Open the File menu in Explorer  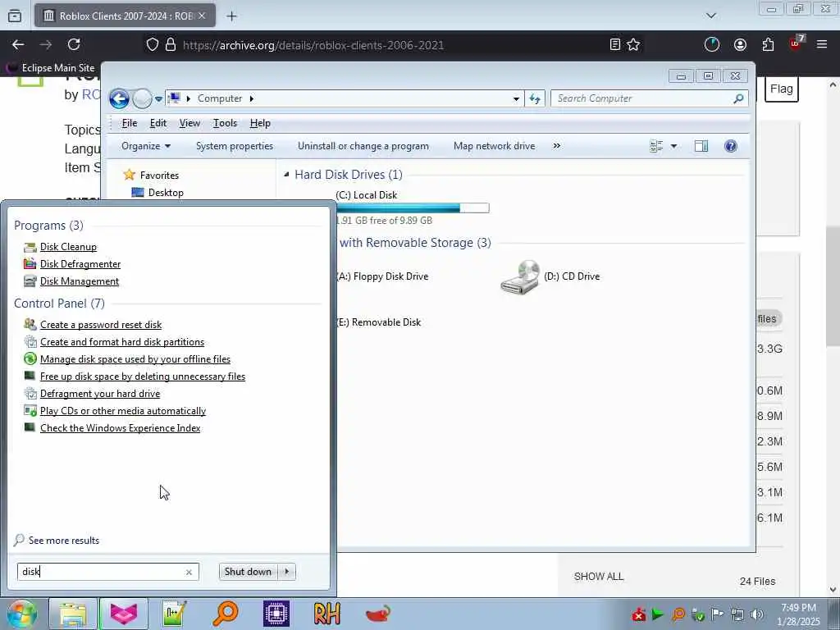pyautogui.click(x=130, y=123)
